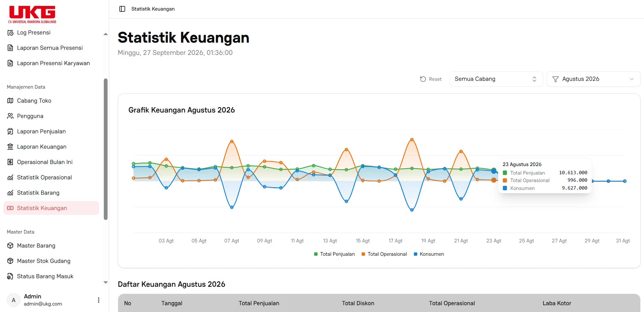This screenshot has height=312, width=644.
Task: Click Status Barang Masuk file icon
Action: point(10,277)
